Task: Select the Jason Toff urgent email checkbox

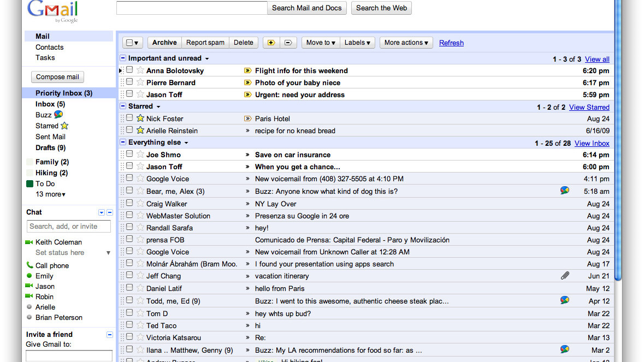Action: tap(129, 94)
